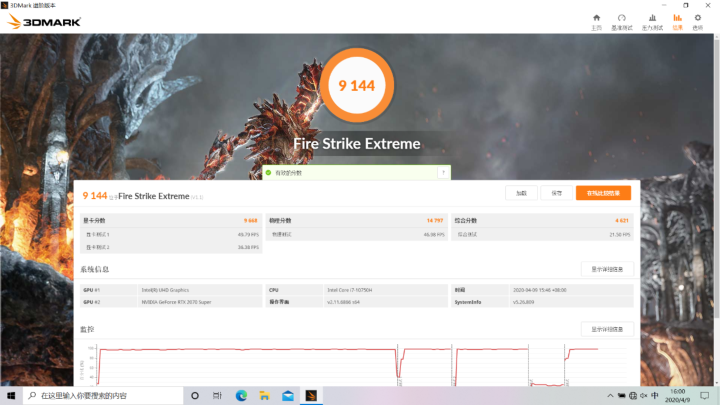Open the Windows Start menu
The image size is (720, 405).
(11, 395)
